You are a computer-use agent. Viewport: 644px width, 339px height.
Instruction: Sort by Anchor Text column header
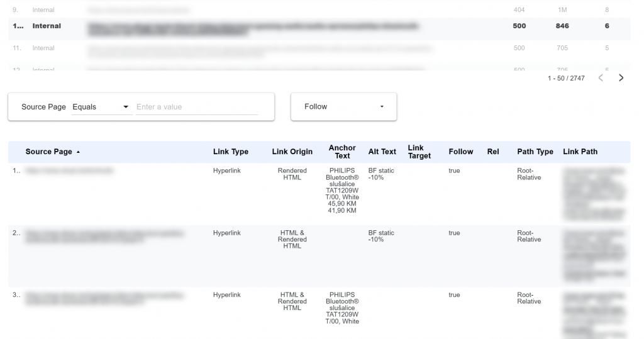(x=342, y=152)
